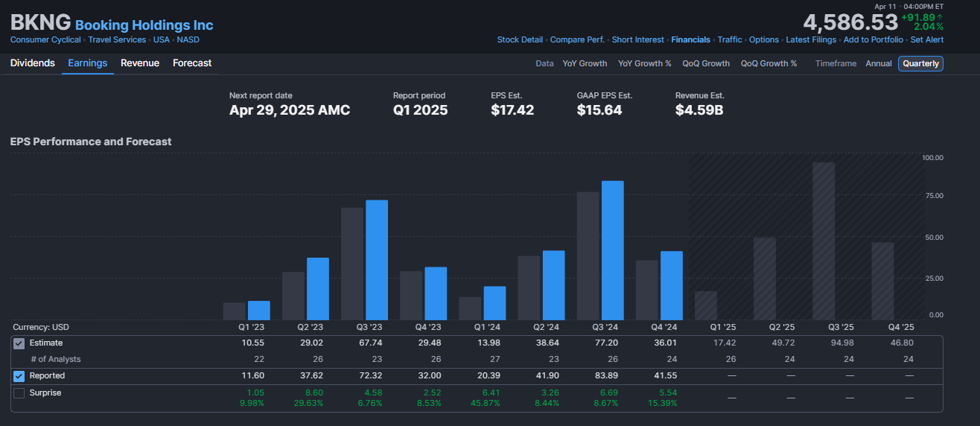Click the Q1 2025 report period value
Image resolution: width=980 pixels, height=426 pixels.
pyautogui.click(x=421, y=110)
